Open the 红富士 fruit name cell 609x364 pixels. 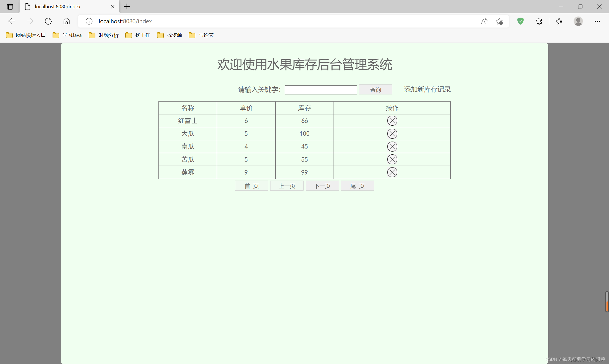tap(188, 121)
